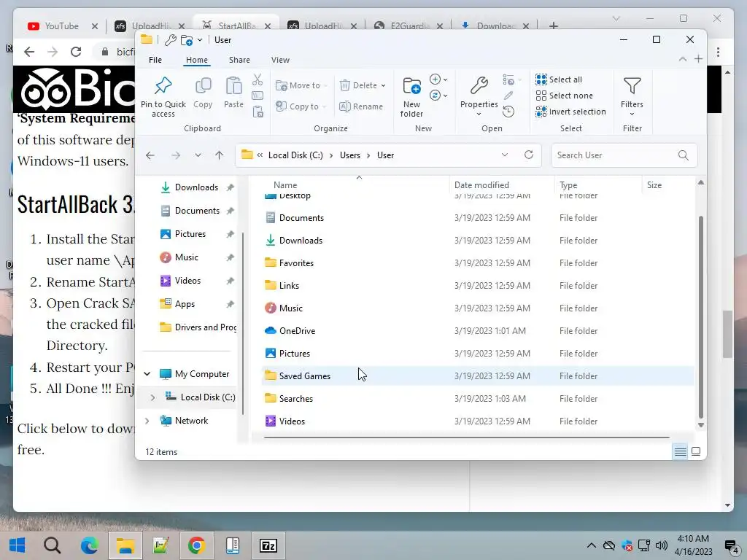
Task: Open Properties wrench icon in ribbon
Action: tap(479, 86)
